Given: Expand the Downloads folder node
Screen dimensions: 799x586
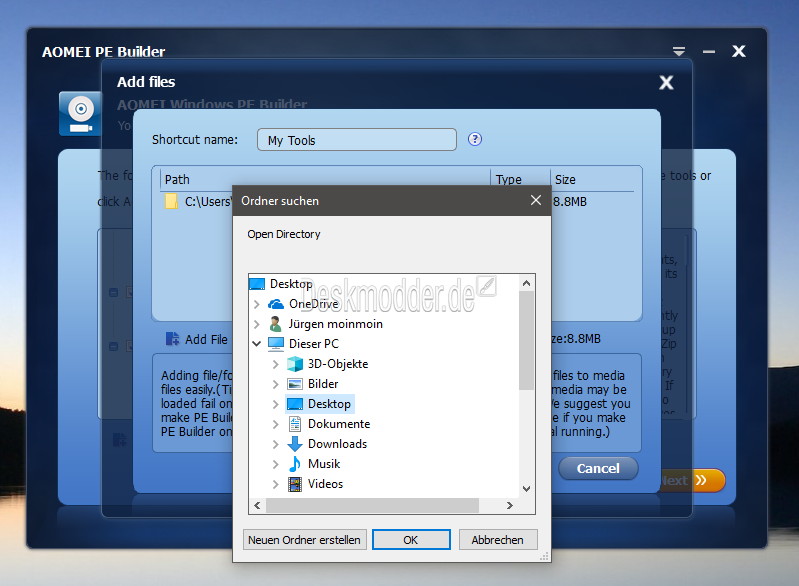Looking at the screenshot, I should click(276, 444).
